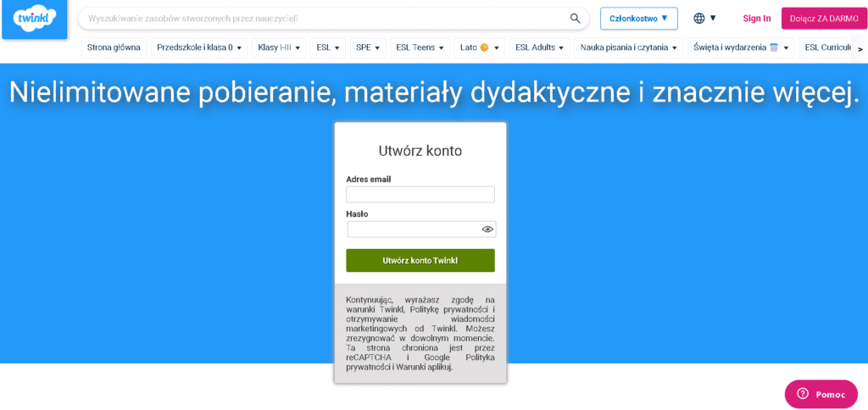The width and height of the screenshot is (868, 410).
Task: Expand the Członkostwo dropdown
Action: pyautogui.click(x=638, y=18)
